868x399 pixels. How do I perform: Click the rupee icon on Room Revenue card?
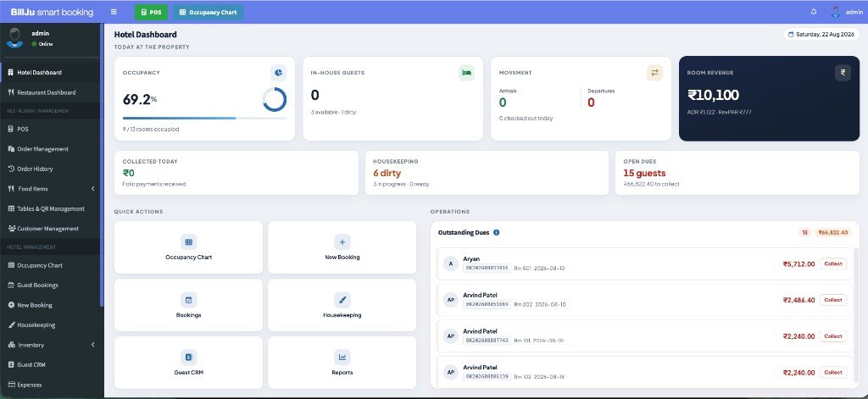click(843, 73)
